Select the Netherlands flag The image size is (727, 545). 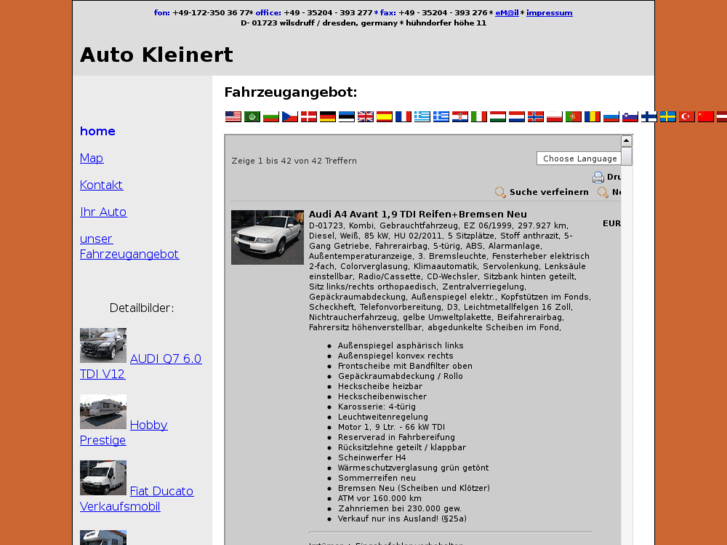click(x=517, y=116)
